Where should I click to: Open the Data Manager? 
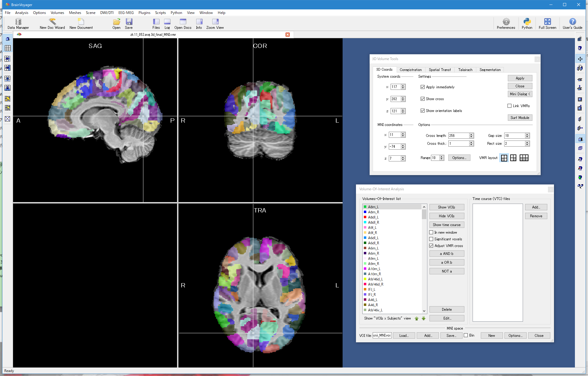pyautogui.click(x=18, y=24)
